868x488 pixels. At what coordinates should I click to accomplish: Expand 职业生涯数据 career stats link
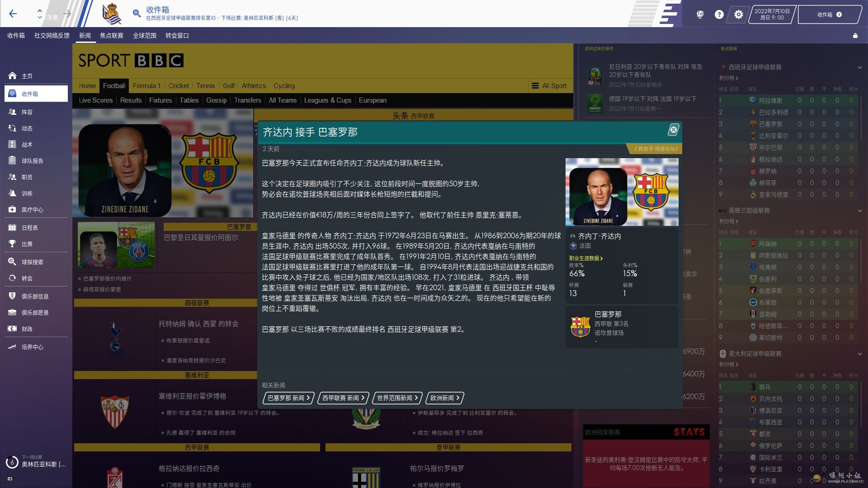(x=586, y=258)
